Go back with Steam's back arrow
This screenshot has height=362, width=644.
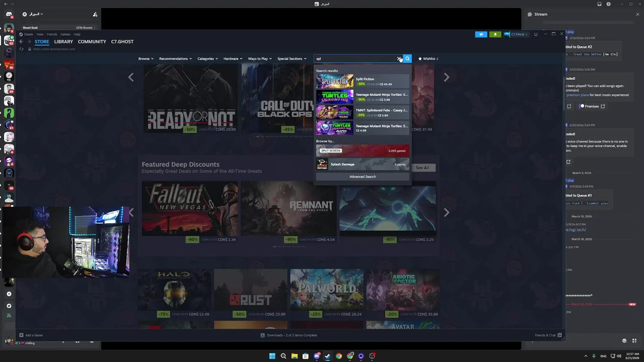pyautogui.click(x=21, y=42)
